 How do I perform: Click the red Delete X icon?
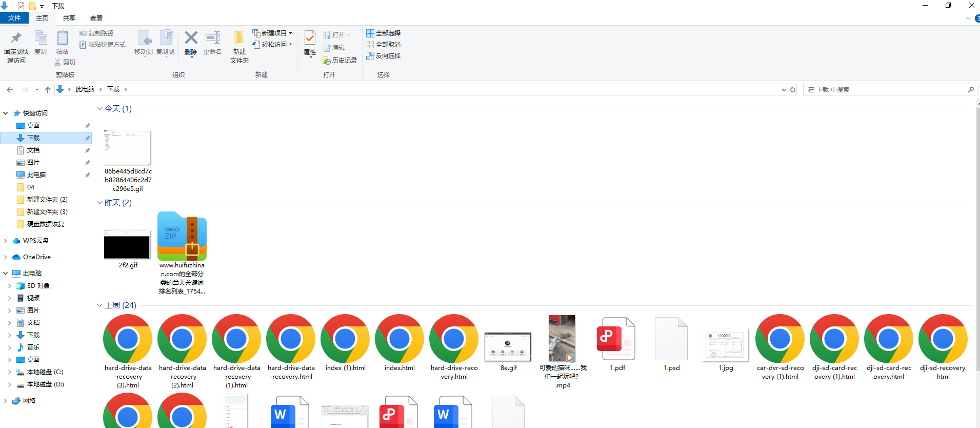(191, 37)
